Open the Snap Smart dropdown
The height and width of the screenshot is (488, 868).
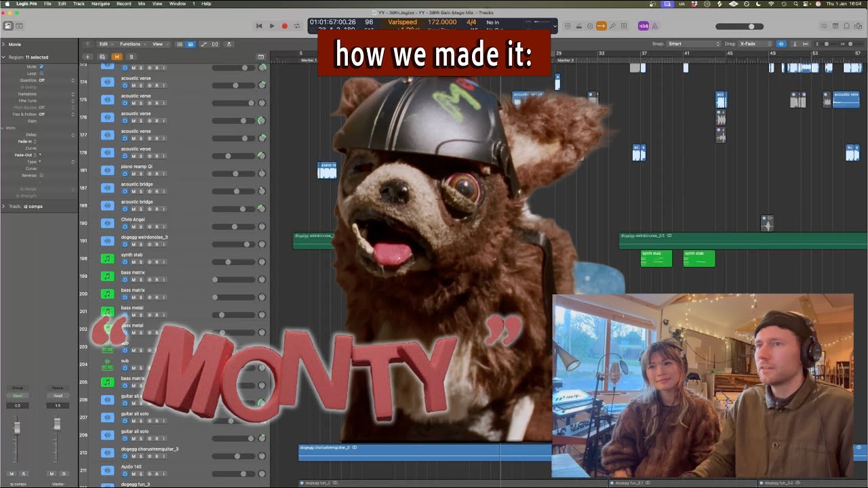[694, 44]
